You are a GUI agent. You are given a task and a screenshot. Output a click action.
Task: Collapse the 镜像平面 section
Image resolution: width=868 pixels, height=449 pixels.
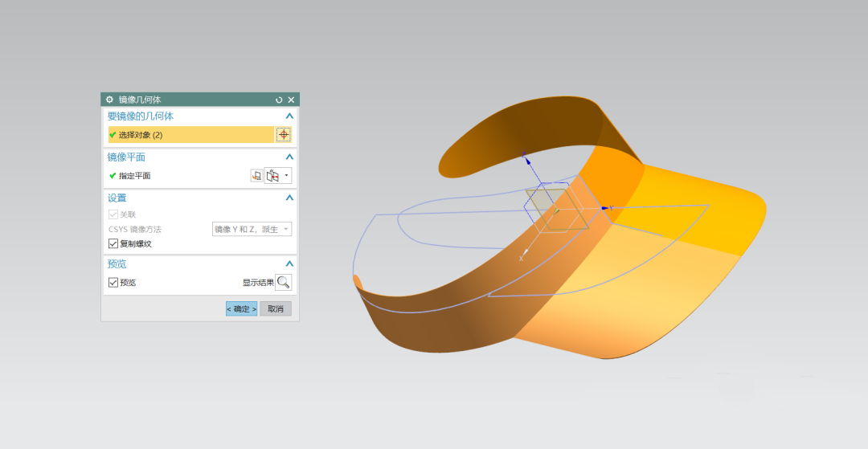[289, 157]
